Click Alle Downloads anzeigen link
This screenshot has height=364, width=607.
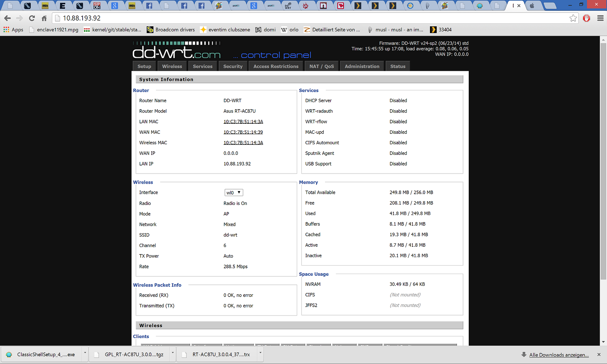[x=559, y=355]
